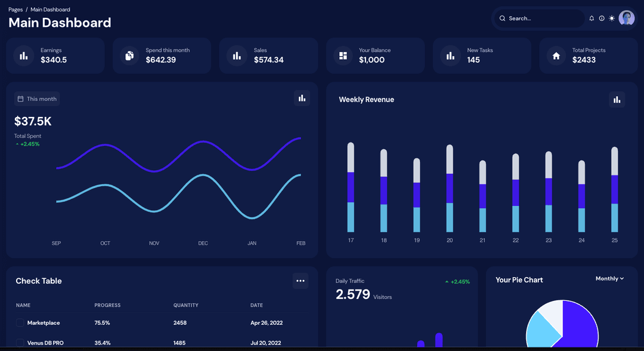The width and height of the screenshot is (644, 351).
Task: Open the user avatar profile menu
Action: coord(627,19)
